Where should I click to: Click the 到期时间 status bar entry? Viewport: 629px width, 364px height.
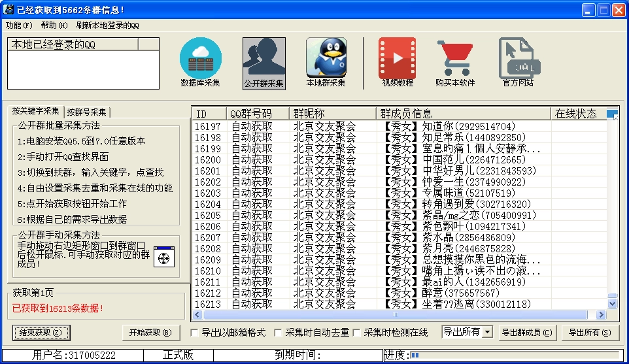tap(297, 356)
